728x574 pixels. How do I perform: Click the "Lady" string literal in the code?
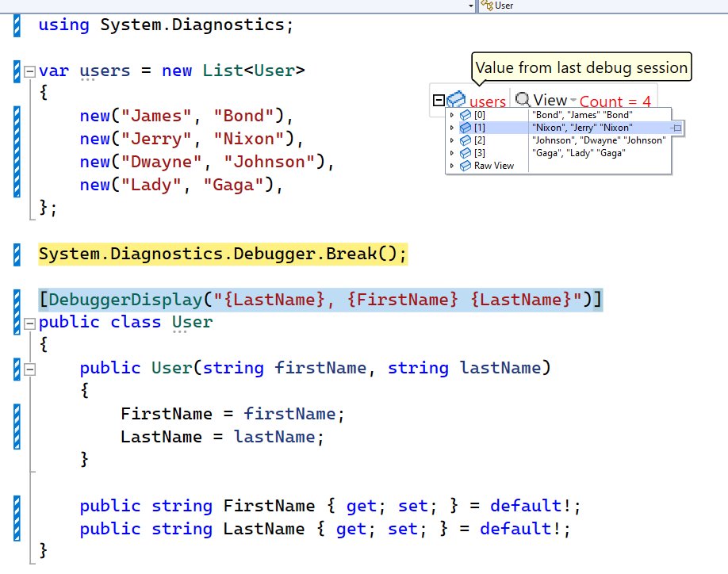pos(151,185)
